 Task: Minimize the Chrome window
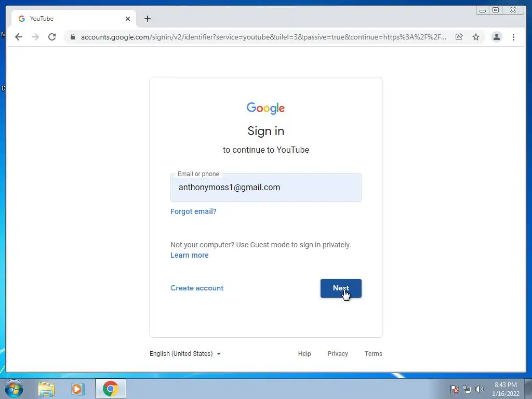pyautogui.click(x=483, y=10)
